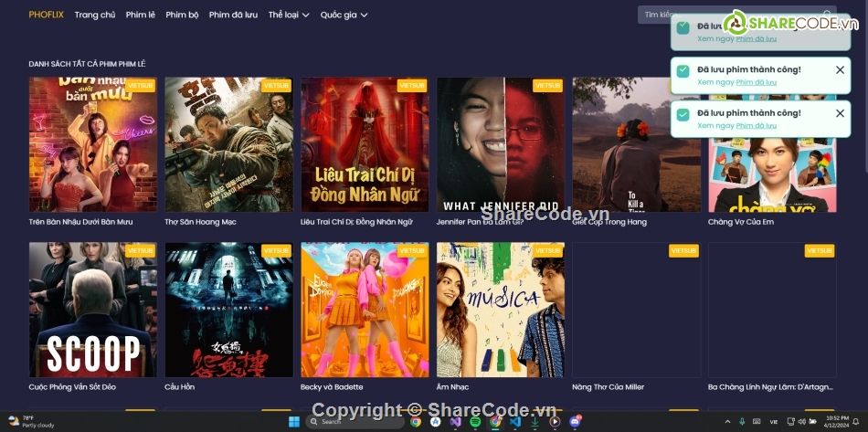This screenshot has width=868, height=432.
Task: Open Phim đã lưu in navbar
Action: click(x=233, y=15)
